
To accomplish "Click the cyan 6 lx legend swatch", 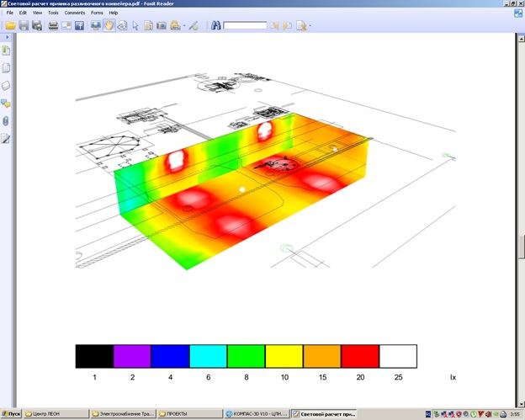I will [x=209, y=356].
